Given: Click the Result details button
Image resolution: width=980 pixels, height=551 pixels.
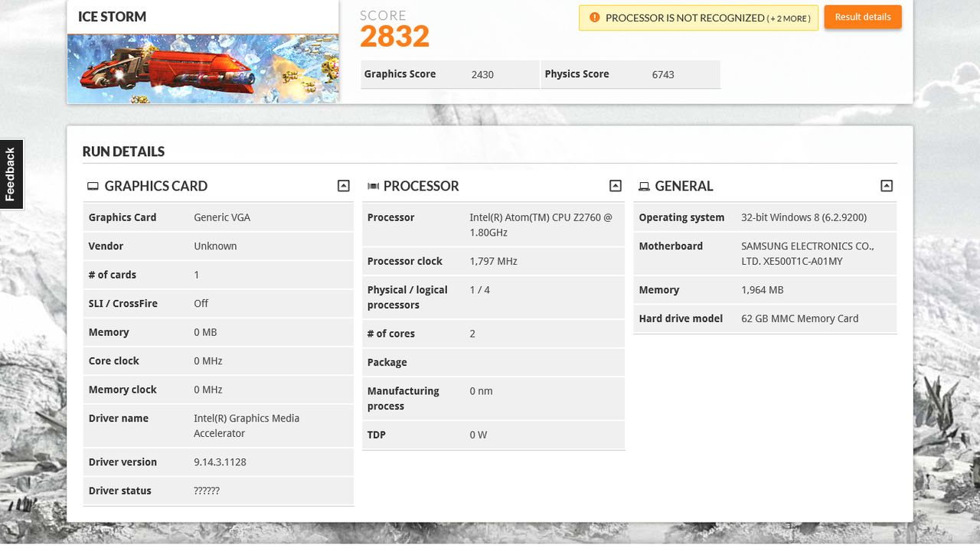Looking at the screenshot, I should point(863,17).
